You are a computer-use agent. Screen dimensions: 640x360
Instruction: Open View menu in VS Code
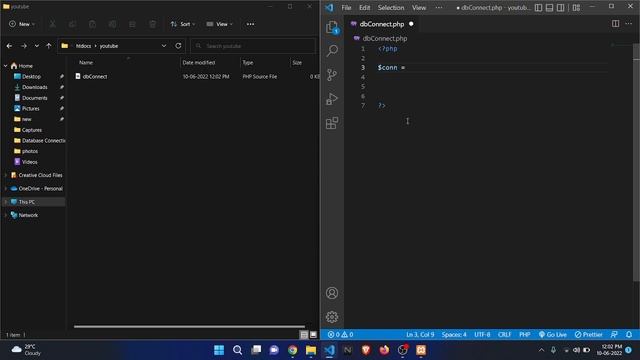[x=419, y=7]
